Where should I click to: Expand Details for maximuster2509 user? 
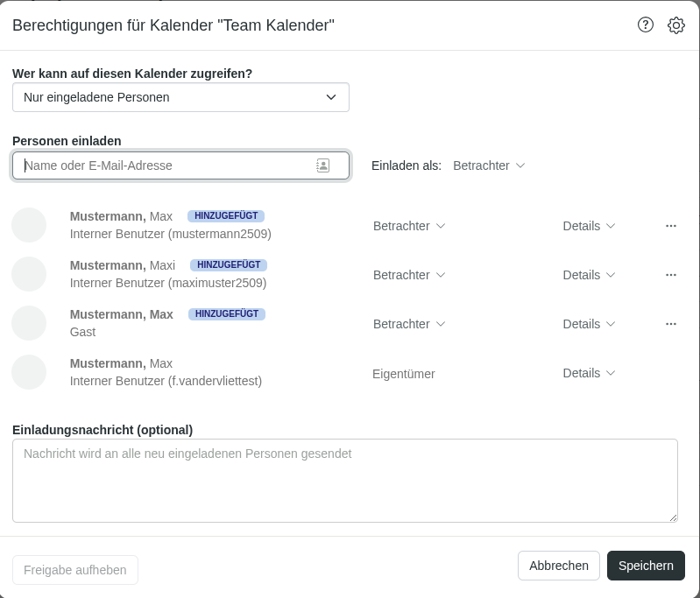click(x=589, y=275)
